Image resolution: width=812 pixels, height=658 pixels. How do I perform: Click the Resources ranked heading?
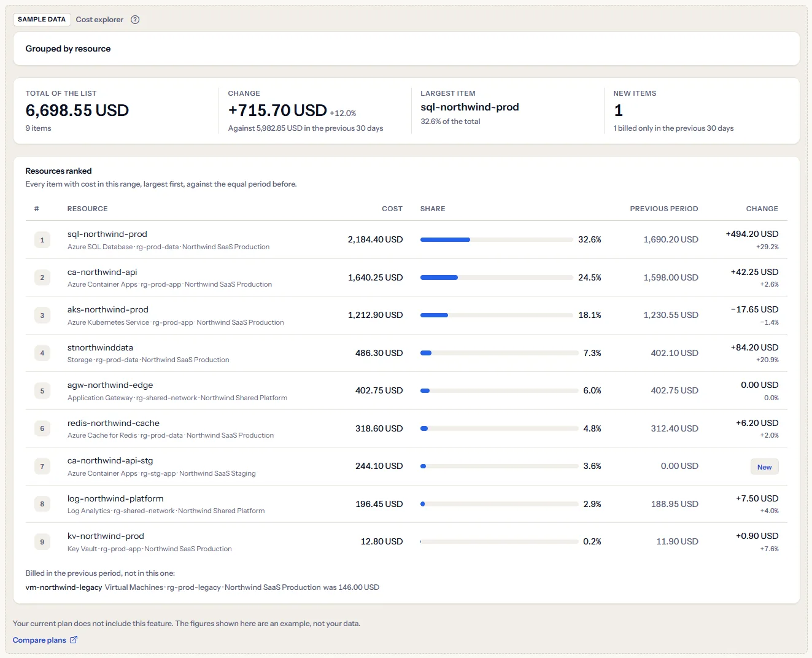pos(58,171)
